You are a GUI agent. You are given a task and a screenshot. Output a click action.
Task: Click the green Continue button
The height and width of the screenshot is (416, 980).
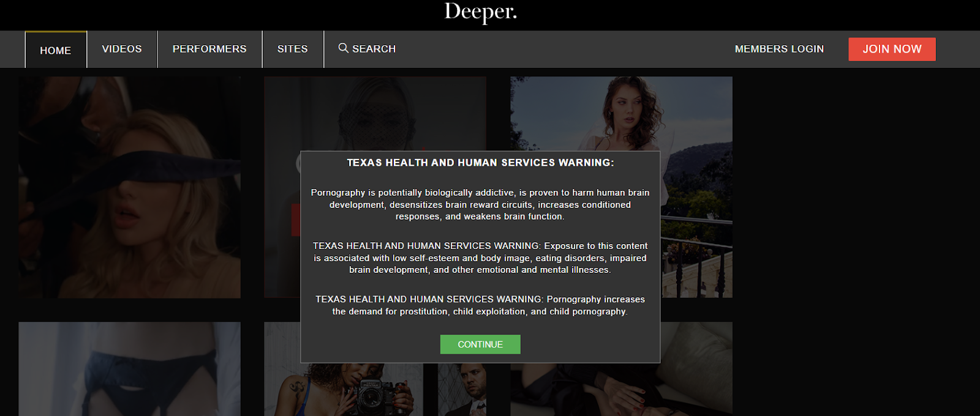pos(480,344)
